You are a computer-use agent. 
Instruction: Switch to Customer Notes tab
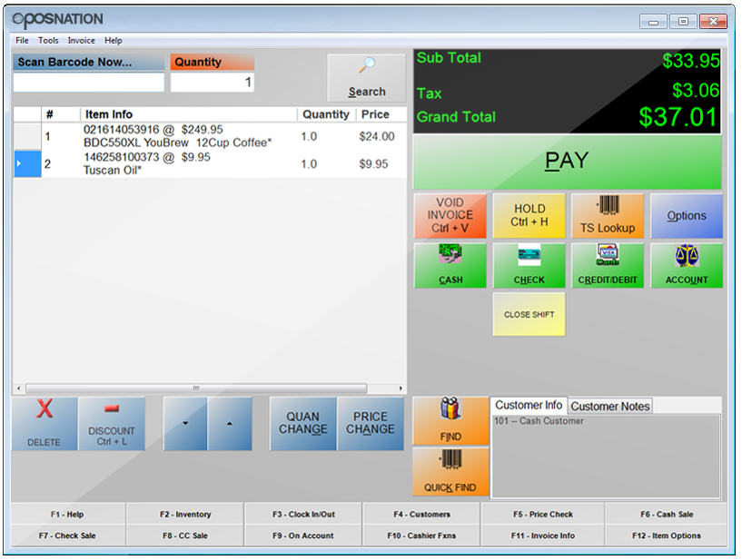(x=609, y=407)
